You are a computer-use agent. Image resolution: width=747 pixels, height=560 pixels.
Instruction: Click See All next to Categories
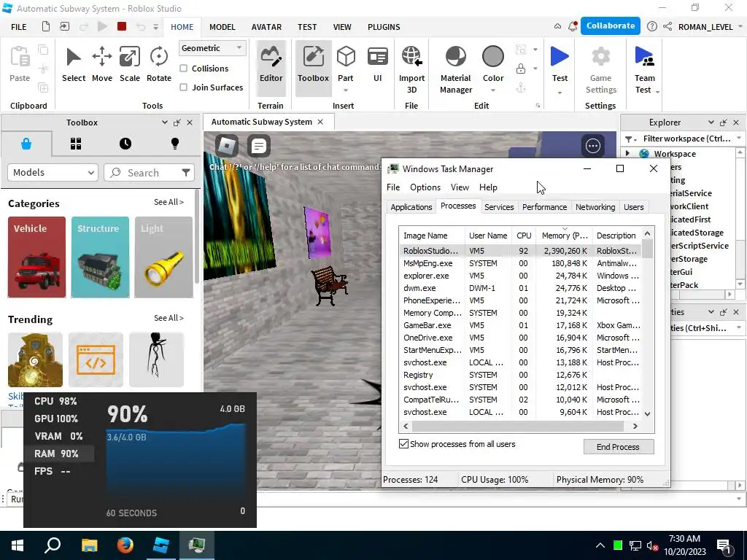(169, 203)
